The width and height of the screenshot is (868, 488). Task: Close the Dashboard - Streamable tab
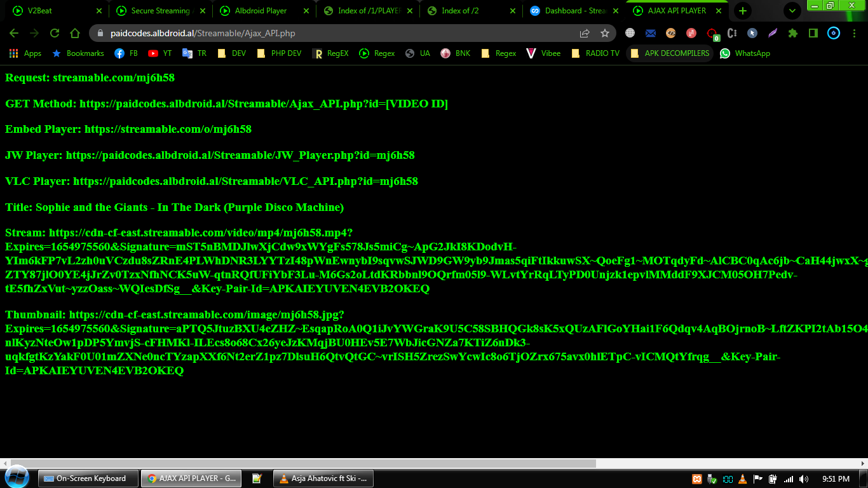click(615, 11)
